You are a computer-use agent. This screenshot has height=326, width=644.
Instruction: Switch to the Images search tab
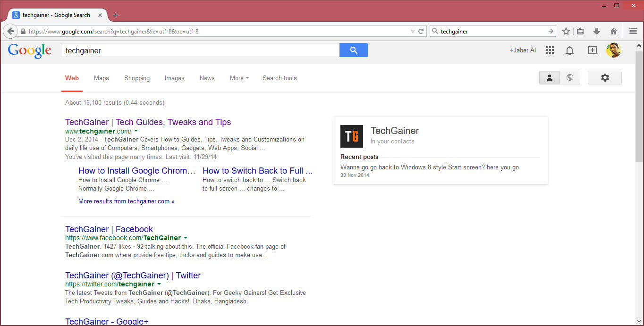click(x=174, y=78)
